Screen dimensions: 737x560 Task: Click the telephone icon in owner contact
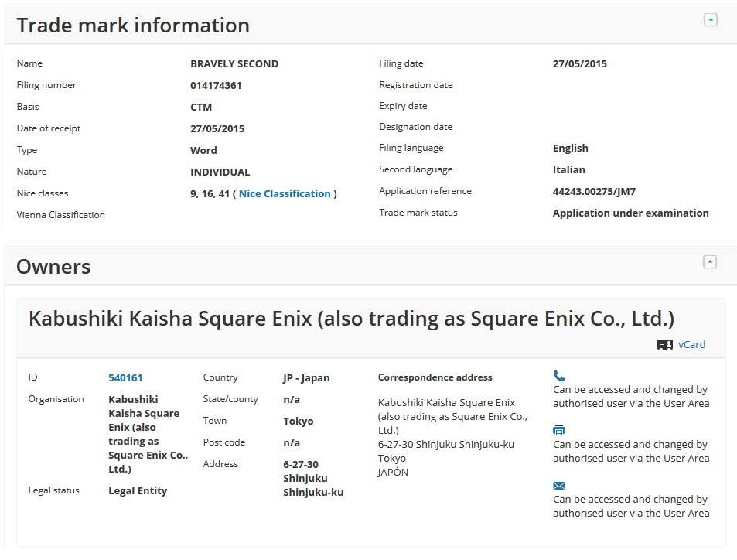pos(559,376)
